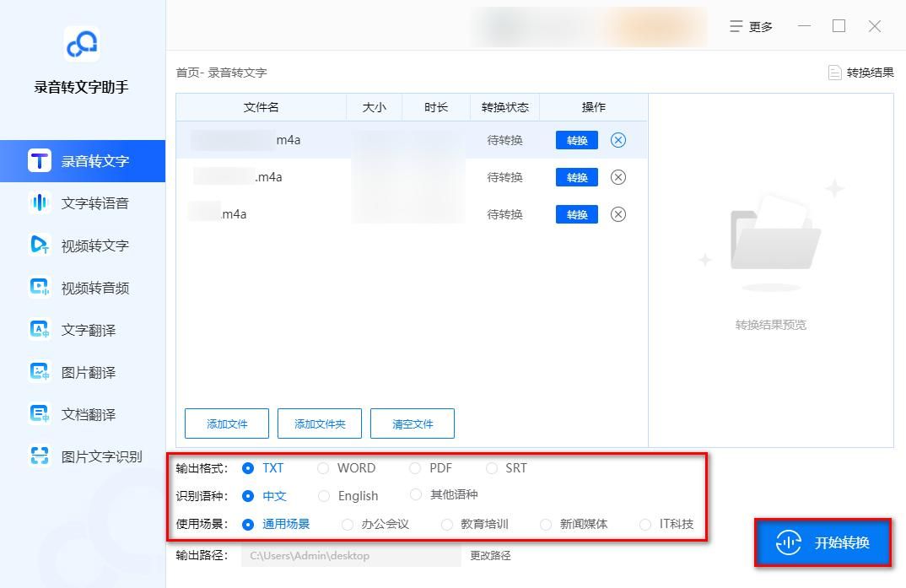
Task: Choose 中文 recognition language
Action: (264, 495)
